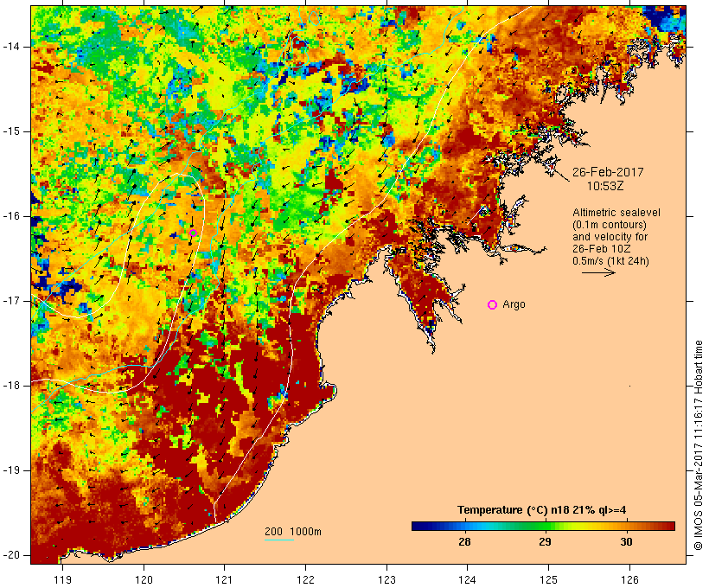Click the IMOS copyright timestamp text
The width and height of the screenshot is (709, 588).
pos(699,445)
